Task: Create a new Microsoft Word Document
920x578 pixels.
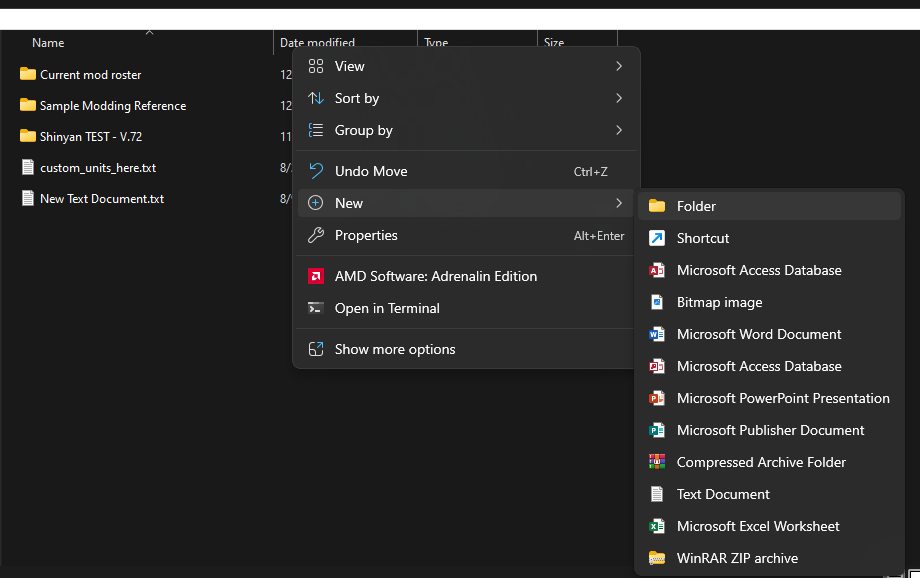Action: (758, 334)
